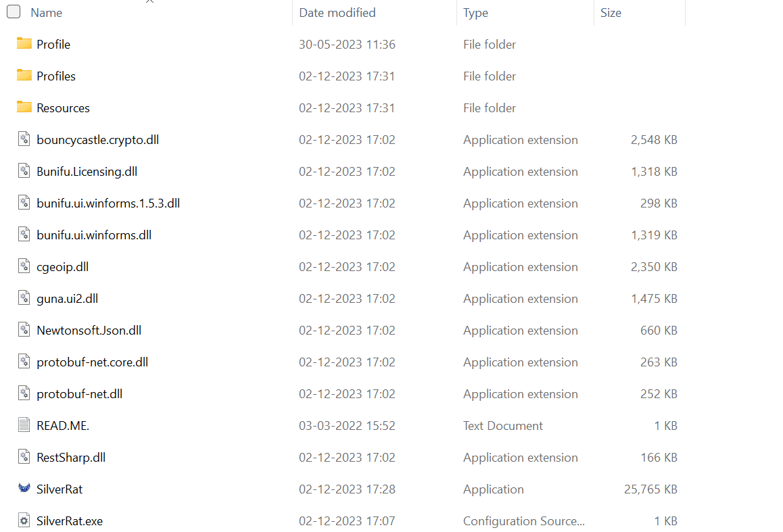Select the Profiles folder icon
This screenshot has width=783, height=532.
[x=24, y=75]
